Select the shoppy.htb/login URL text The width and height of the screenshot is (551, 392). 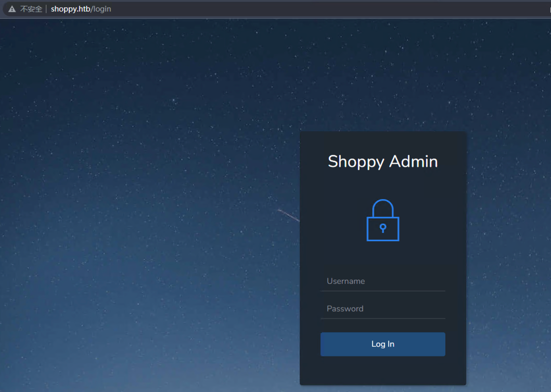pos(81,9)
